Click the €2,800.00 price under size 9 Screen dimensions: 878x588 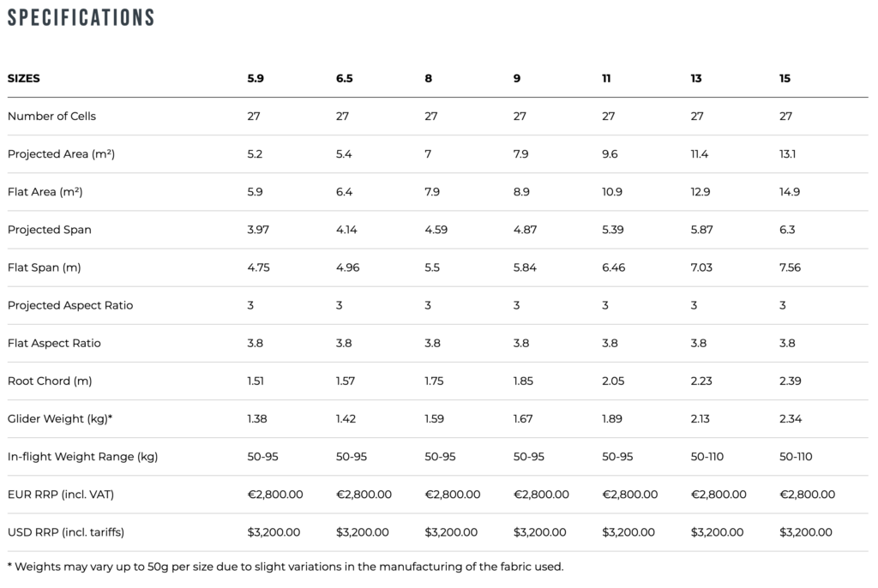541,495
